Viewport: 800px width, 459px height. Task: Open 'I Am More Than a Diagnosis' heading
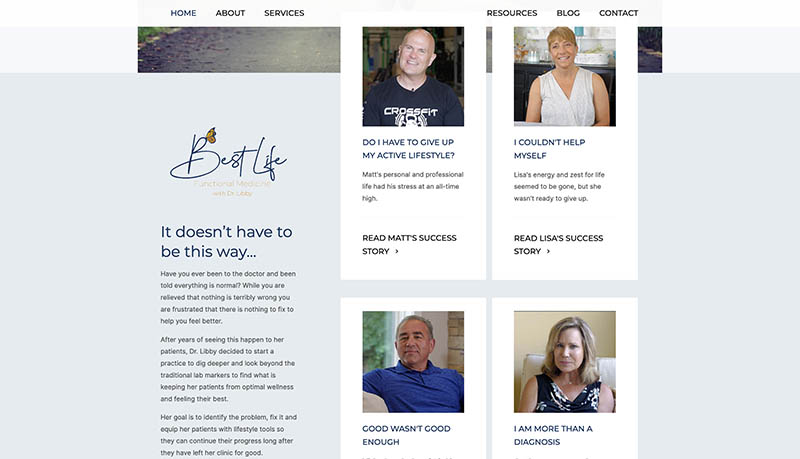pos(553,436)
